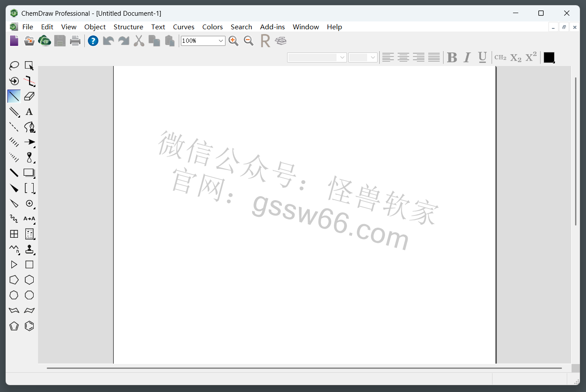Choose the Structure Perspective rotation tool
Viewport: 586px width, 392px height.
coord(14,81)
